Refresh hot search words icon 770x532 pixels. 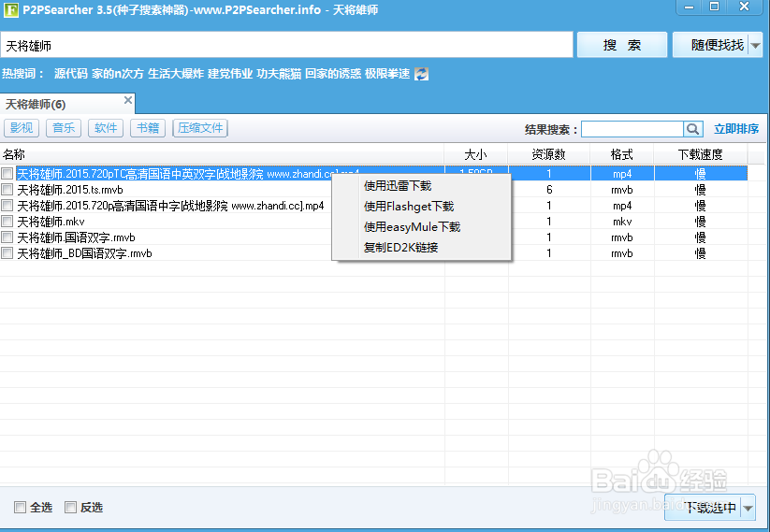coord(421,74)
